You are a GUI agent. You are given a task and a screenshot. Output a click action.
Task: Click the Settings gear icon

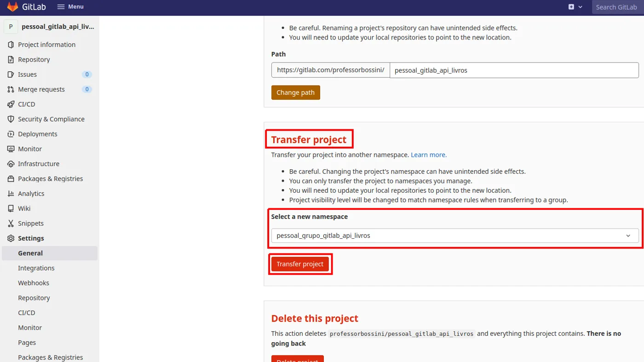tap(11, 238)
